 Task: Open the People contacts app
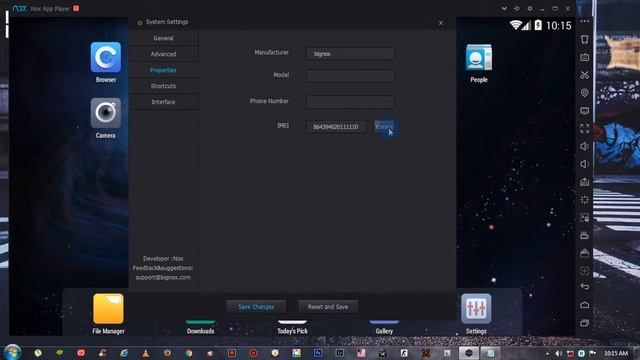point(479,58)
